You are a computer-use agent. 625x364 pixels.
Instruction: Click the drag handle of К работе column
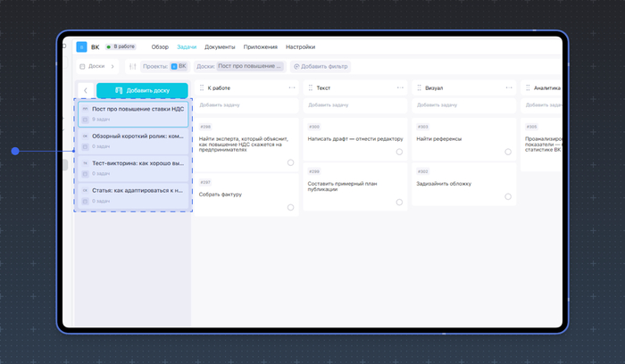coord(202,88)
